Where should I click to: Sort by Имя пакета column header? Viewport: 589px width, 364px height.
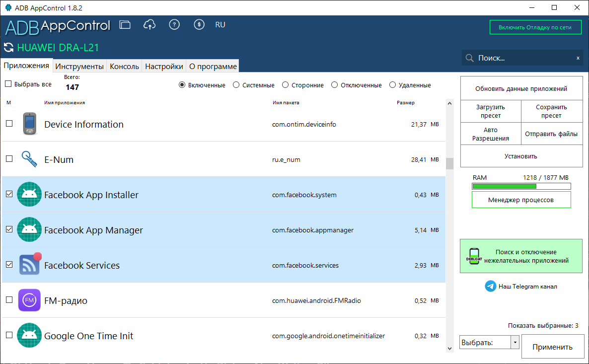pyautogui.click(x=286, y=103)
